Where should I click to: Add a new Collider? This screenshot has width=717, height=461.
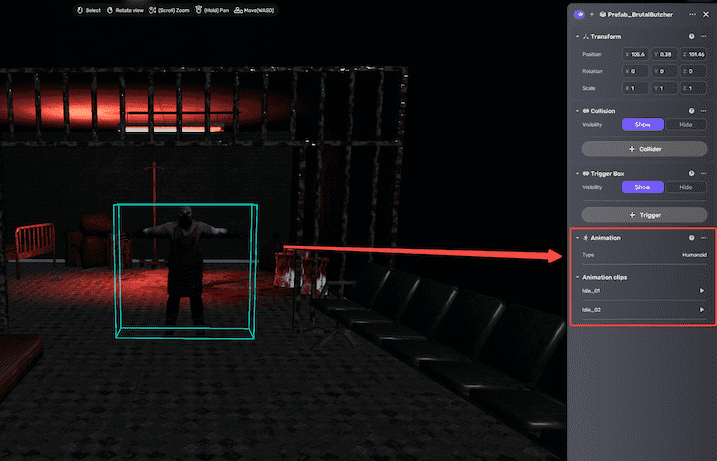point(643,148)
